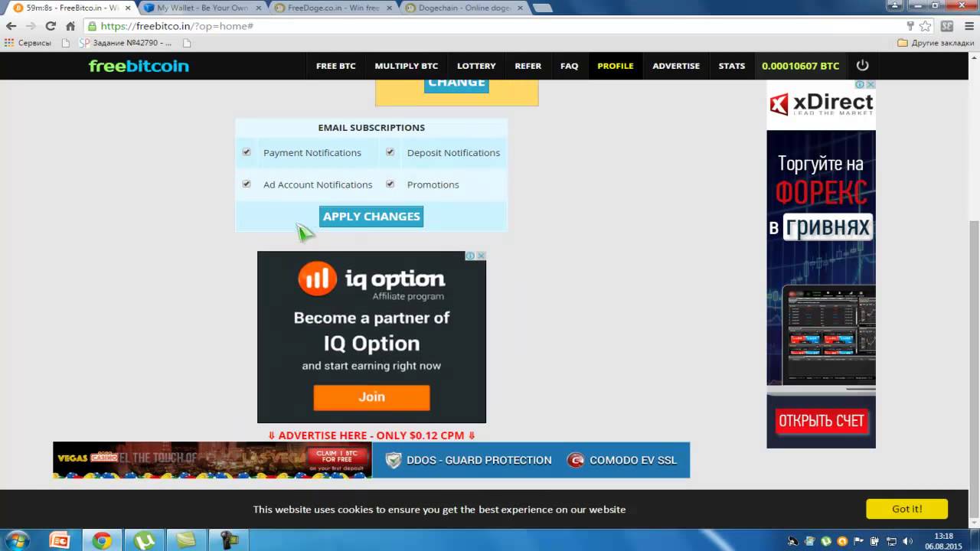Click the DDOS - GUARD PROTECTION badge
Screen dimensions: 980x551
469,460
